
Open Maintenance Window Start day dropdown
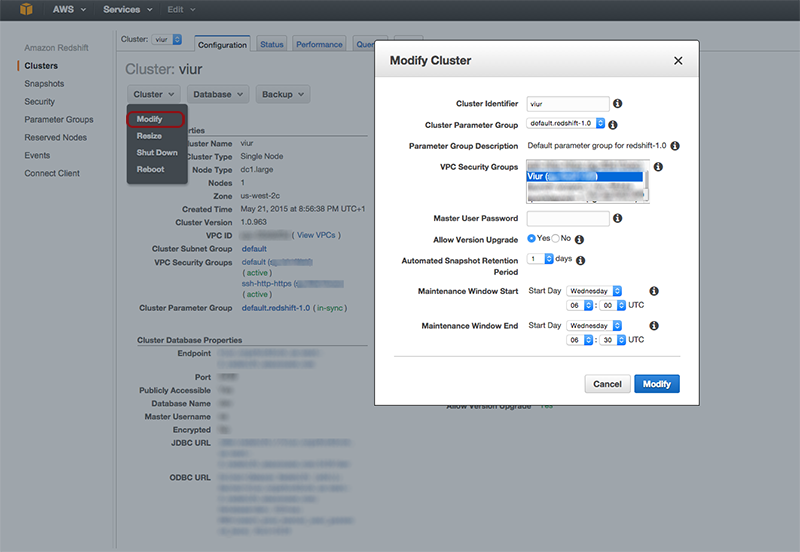(x=594, y=291)
